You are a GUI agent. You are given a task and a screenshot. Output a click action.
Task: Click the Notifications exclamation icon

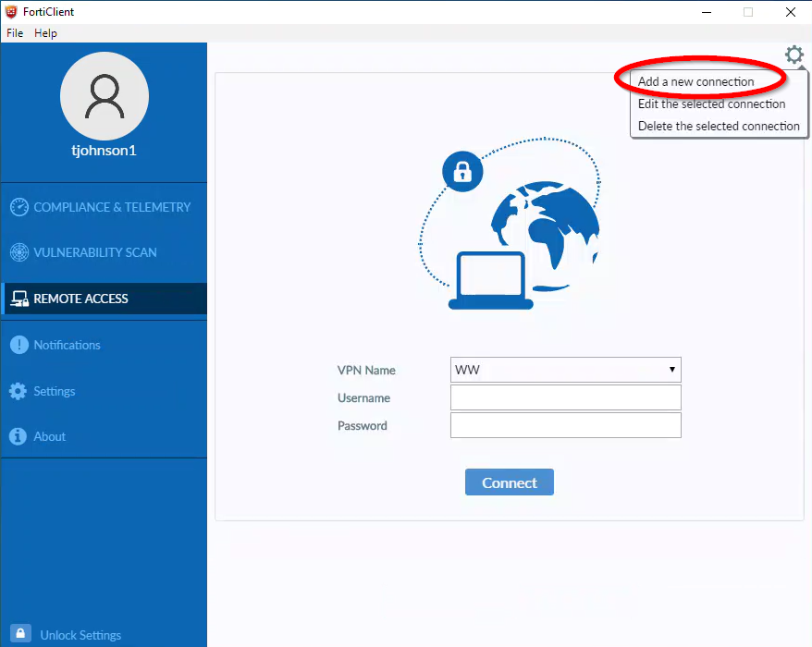click(x=19, y=345)
